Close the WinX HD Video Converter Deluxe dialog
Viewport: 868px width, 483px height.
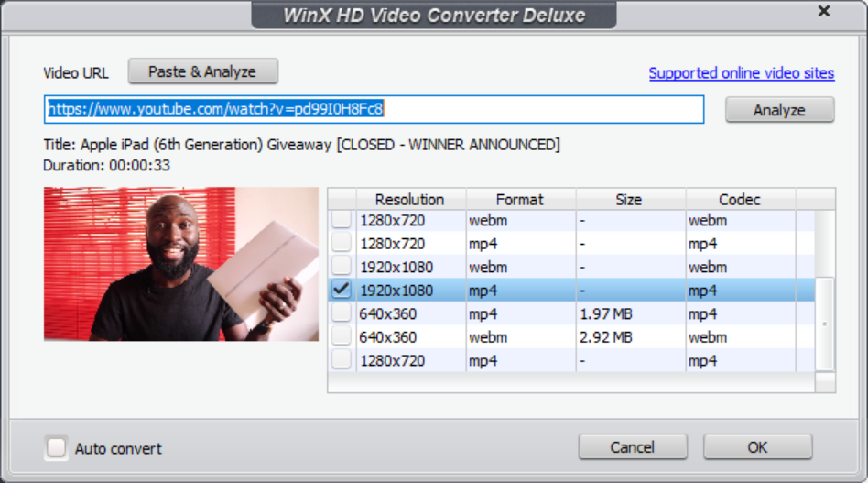pos(824,11)
